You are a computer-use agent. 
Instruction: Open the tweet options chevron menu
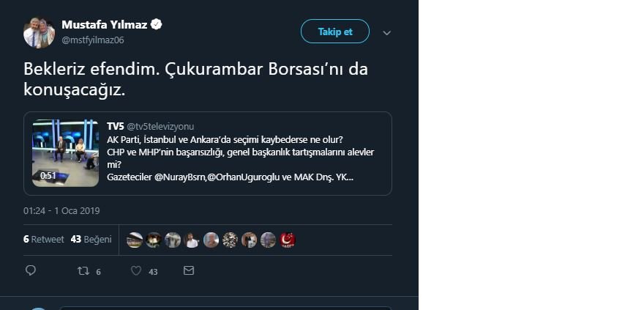pos(387,33)
